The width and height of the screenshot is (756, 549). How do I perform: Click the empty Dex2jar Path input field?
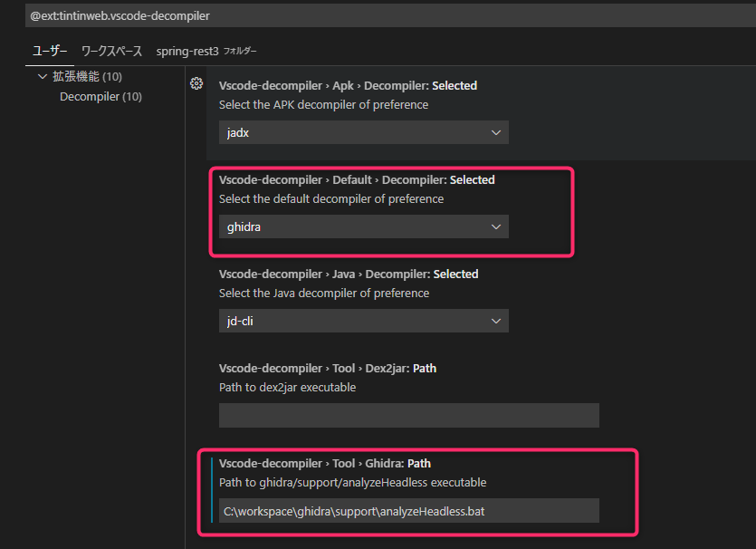[x=409, y=415]
